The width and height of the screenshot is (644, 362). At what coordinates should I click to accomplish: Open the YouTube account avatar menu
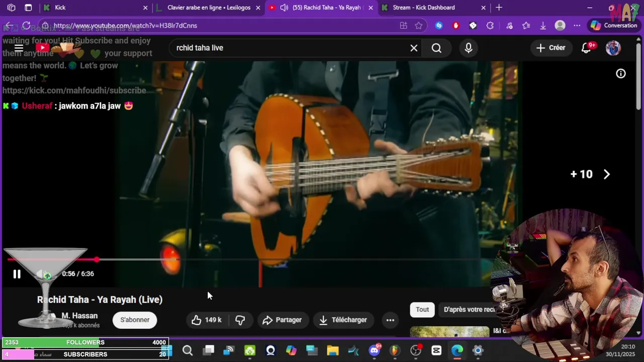[x=613, y=48]
